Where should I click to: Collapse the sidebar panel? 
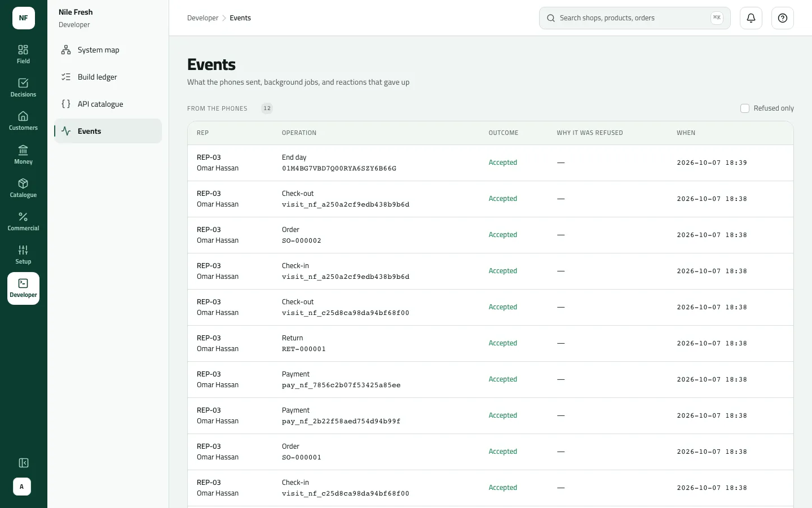coord(24,463)
